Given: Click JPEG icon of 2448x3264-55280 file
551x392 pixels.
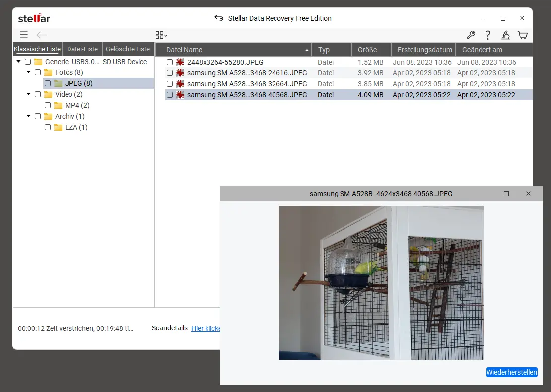Looking at the screenshot, I should point(180,62).
